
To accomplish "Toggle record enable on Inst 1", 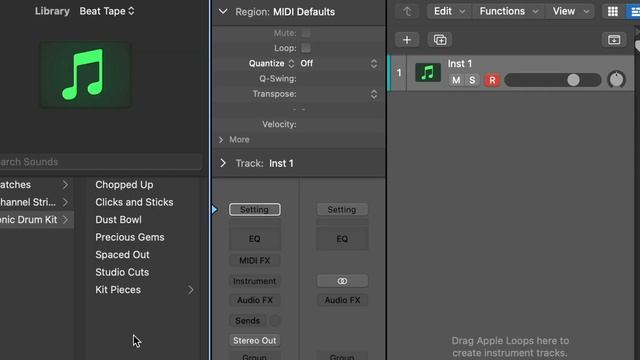I will point(492,80).
